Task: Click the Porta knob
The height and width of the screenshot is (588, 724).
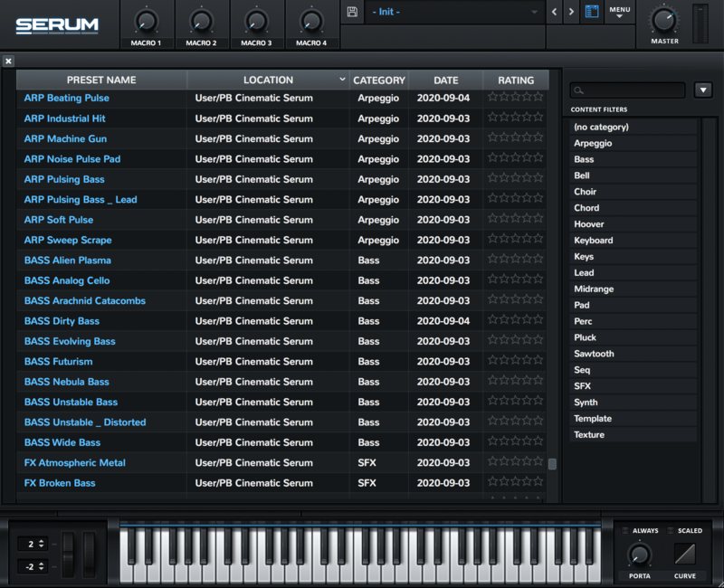Action: (639, 554)
